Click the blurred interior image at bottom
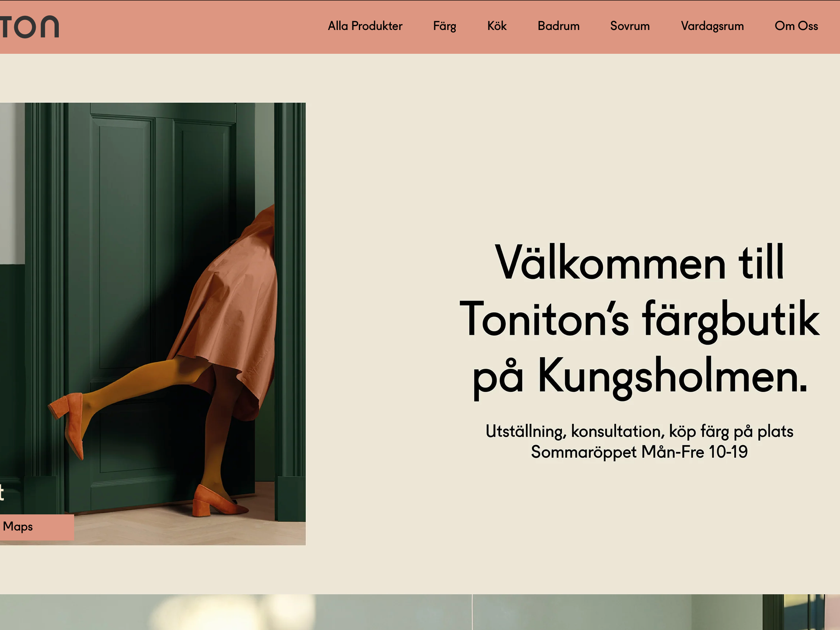This screenshot has width=840, height=630. 420,612
